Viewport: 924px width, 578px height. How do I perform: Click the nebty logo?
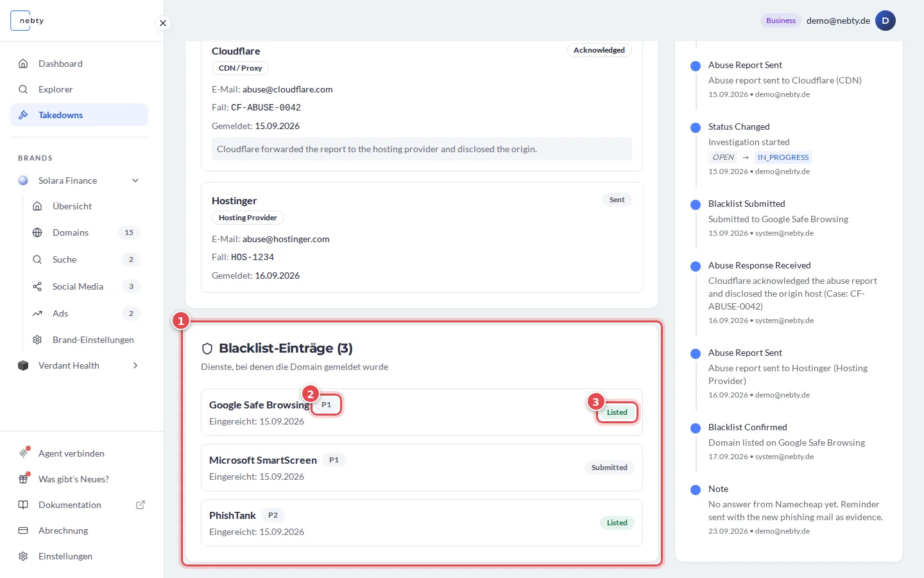pyautogui.click(x=28, y=21)
